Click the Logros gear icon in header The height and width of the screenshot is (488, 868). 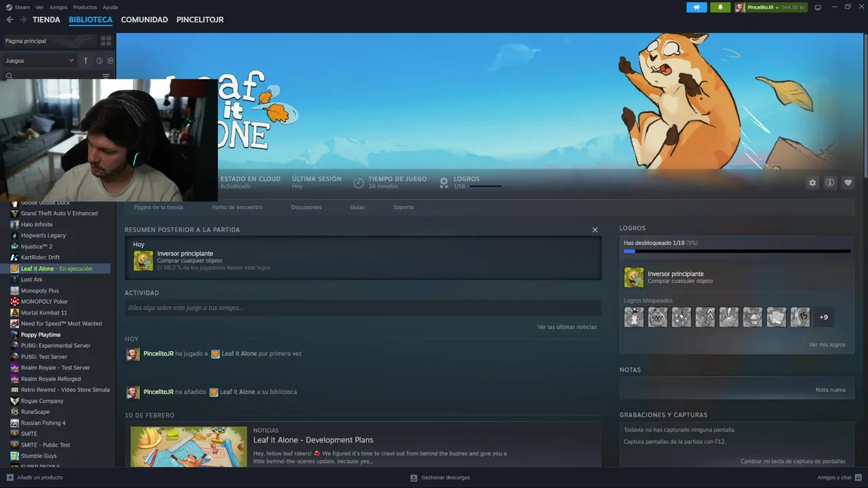pos(443,182)
